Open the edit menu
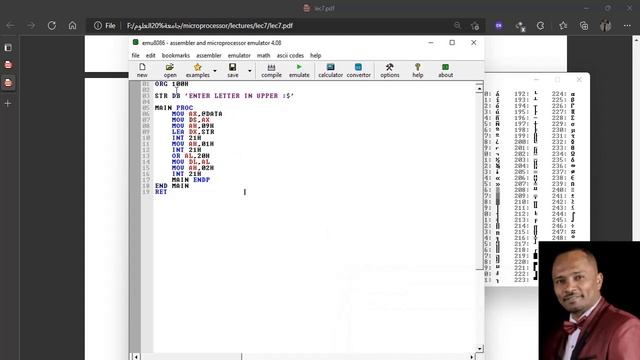The image size is (640, 360). pos(151,56)
